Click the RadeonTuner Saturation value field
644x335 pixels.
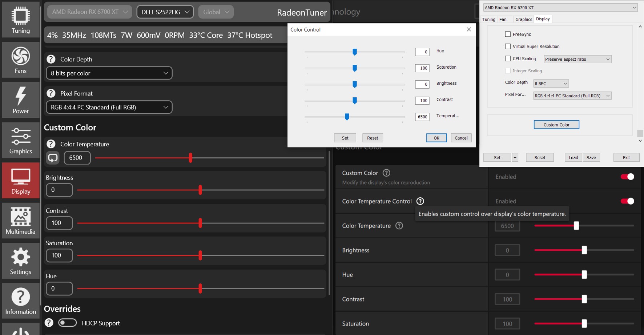(59, 255)
